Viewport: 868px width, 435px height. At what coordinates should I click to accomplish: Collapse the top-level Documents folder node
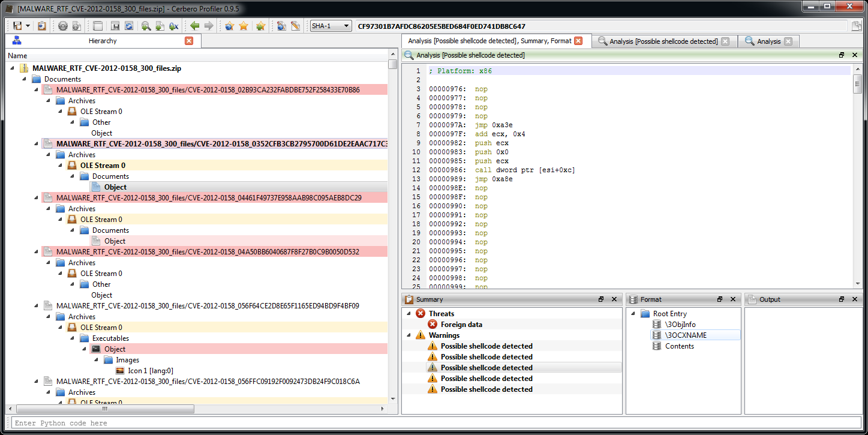point(25,79)
